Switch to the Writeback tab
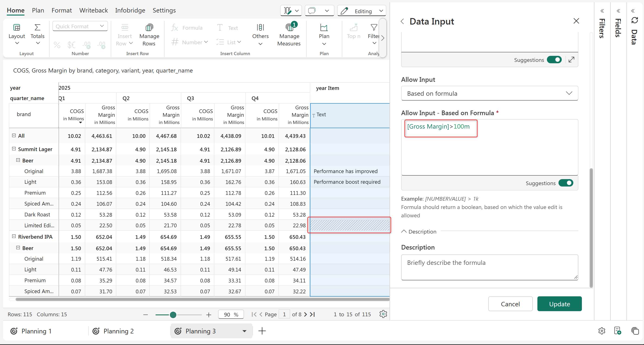The image size is (644, 345). coord(93,10)
